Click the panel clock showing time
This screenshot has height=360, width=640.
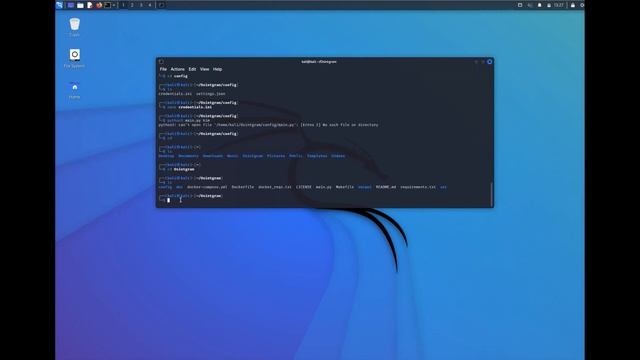(x=559, y=5)
